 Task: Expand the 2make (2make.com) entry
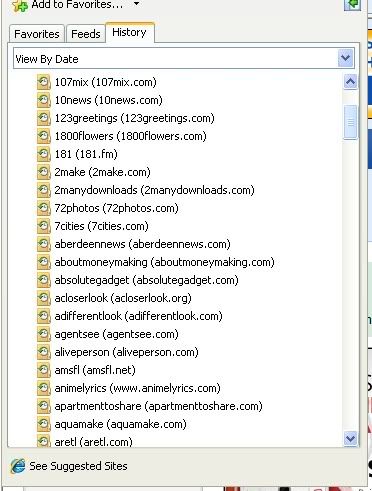pyautogui.click(x=102, y=172)
